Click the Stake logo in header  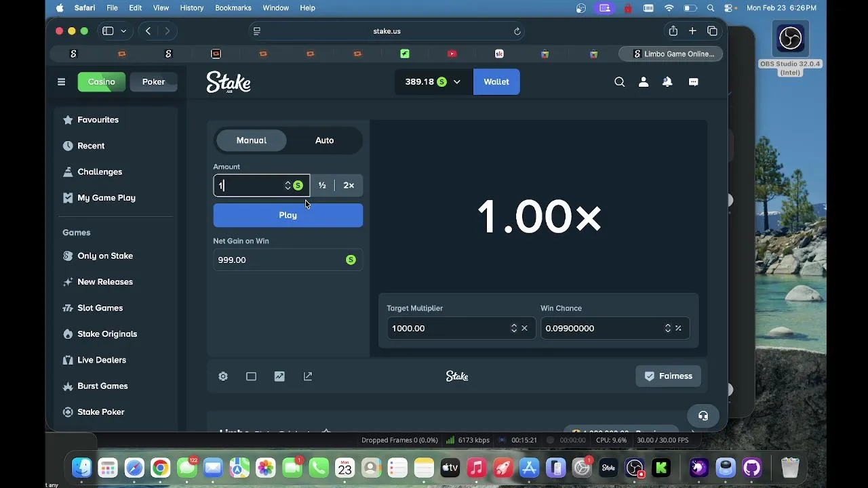point(229,82)
